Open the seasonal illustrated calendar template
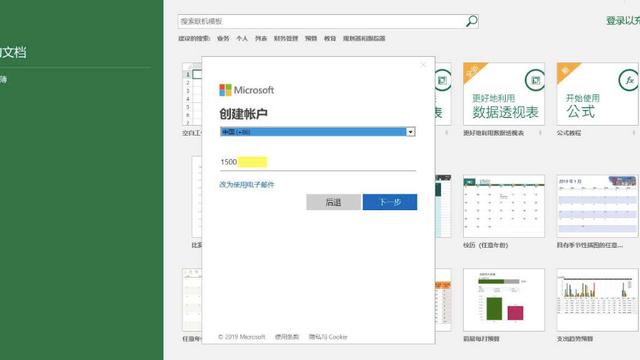 coord(597,206)
